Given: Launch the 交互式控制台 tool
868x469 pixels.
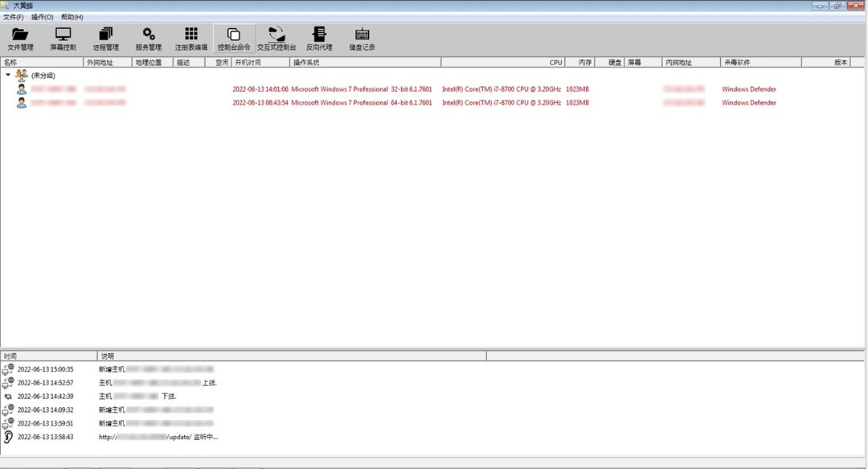Looking at the screenshot, I should click(276, 38).
